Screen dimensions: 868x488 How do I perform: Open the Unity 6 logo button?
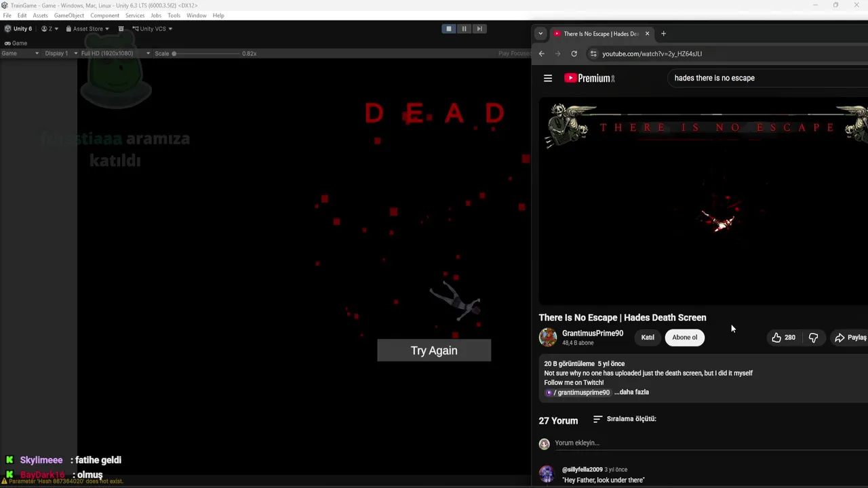pyautogui.click(x=18, y=28)
